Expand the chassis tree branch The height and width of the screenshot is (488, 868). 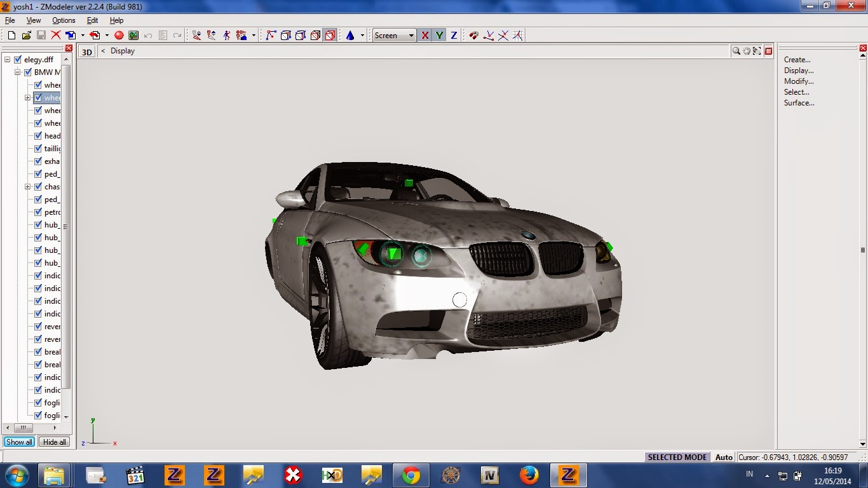27,186
